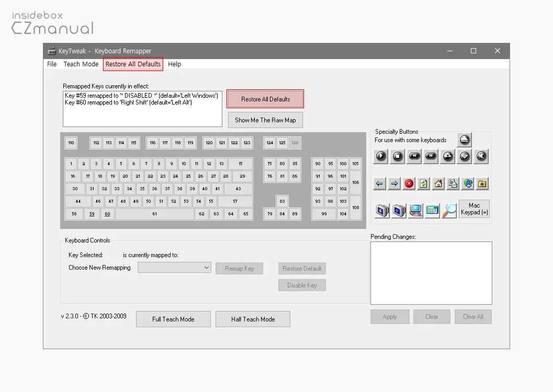Open the Teach Mode menu
The width and height of the screenshot is (553, 392).
click(x=81, y=64)
